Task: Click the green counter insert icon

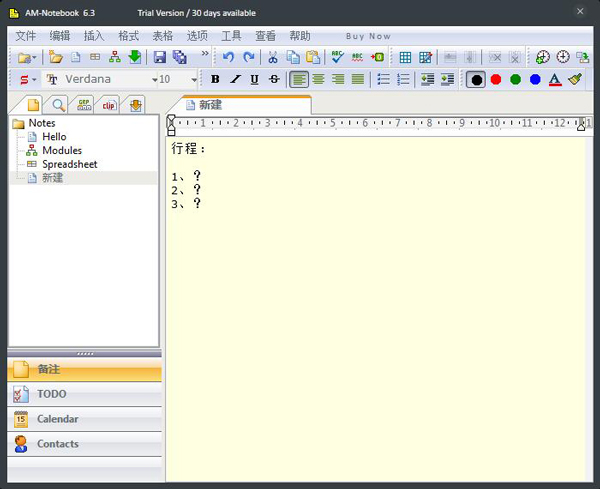Action: pyautogui.click(x=377, y=57)
